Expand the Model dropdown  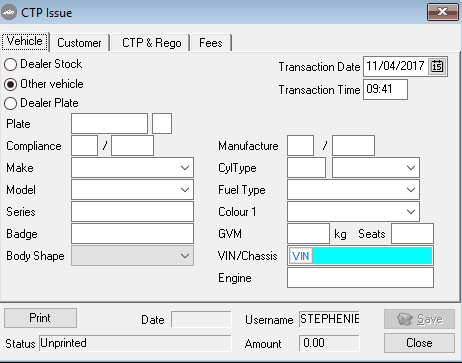pyautogui.click(x=185, y=190)
